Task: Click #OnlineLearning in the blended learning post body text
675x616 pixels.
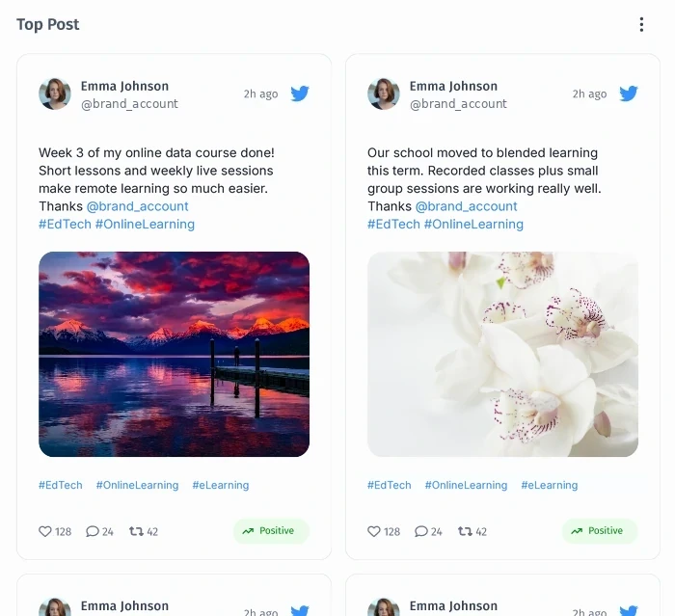Action: [x=473, y=225]
